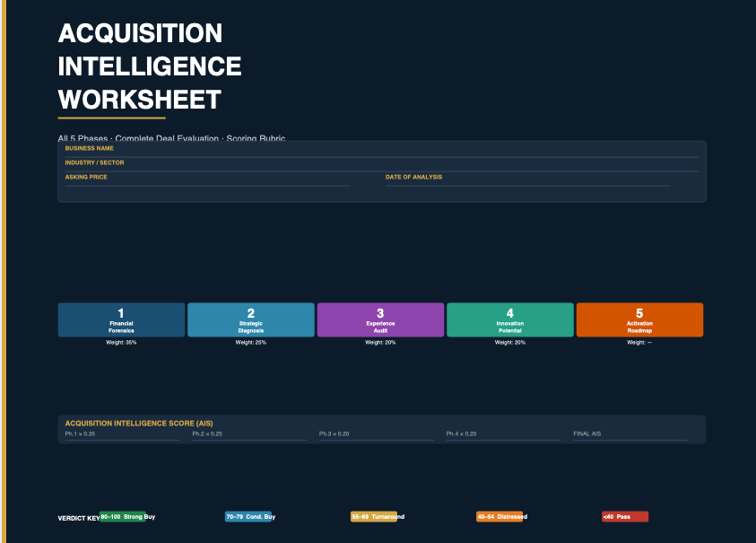Select the phase 2 Strategic Diagnosis card
The image size is (756, 543).
(x=251, y=320)
